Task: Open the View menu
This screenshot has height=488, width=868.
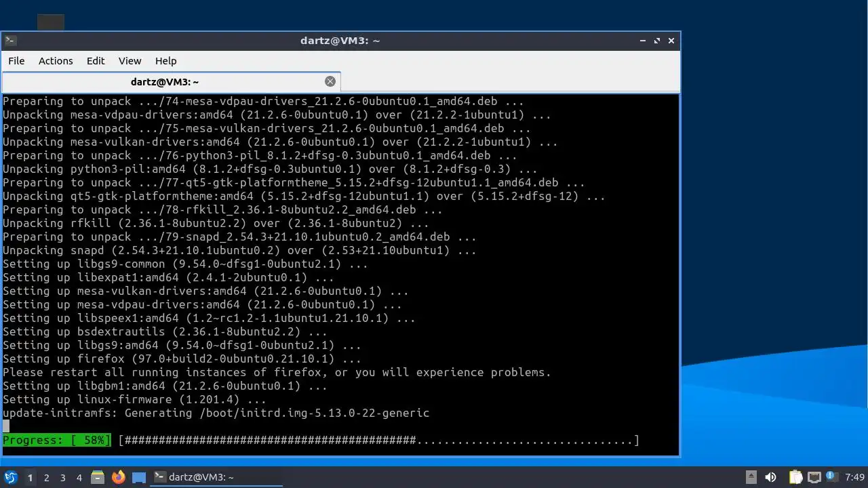Action: 130,61
